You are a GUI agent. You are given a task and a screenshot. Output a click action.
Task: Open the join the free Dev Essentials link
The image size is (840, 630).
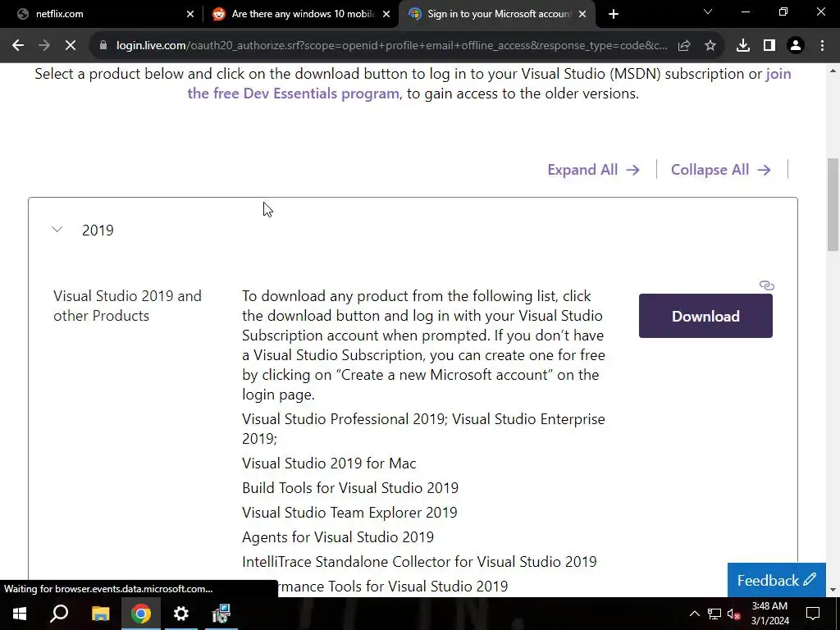tap(489, 84)
